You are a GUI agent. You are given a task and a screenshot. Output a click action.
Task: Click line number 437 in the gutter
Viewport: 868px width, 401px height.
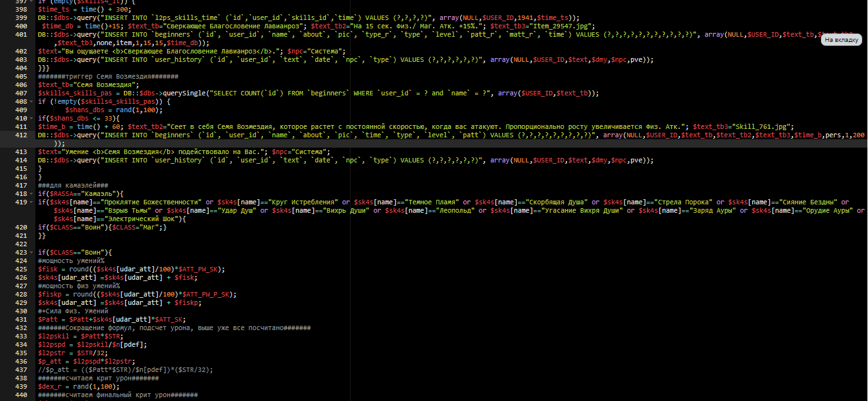point(19,369)
